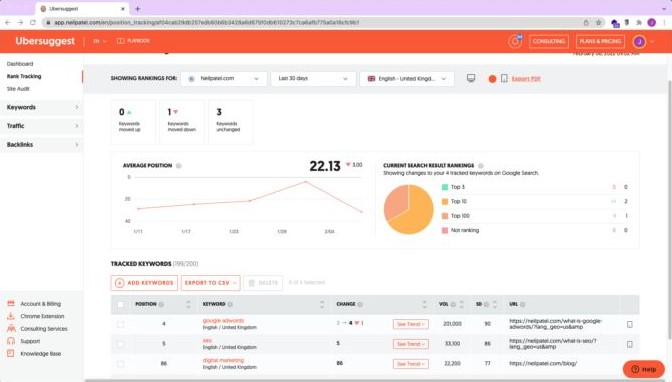
Task: Click the Top 3 legend swatch
Action: pos(445,187)
